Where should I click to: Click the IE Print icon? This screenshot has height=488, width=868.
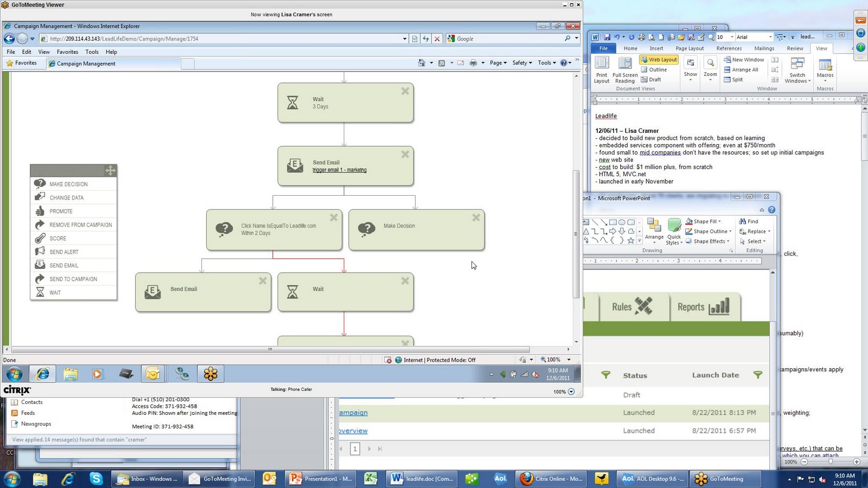(x=473, y=63)
